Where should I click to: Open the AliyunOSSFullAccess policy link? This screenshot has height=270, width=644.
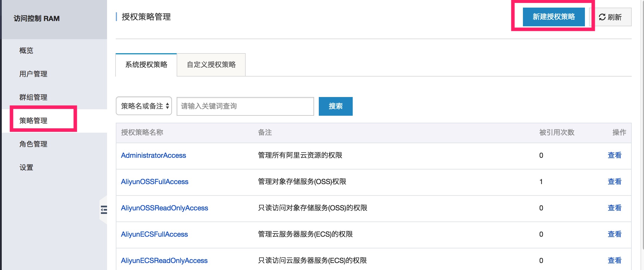tap(155, 182)
